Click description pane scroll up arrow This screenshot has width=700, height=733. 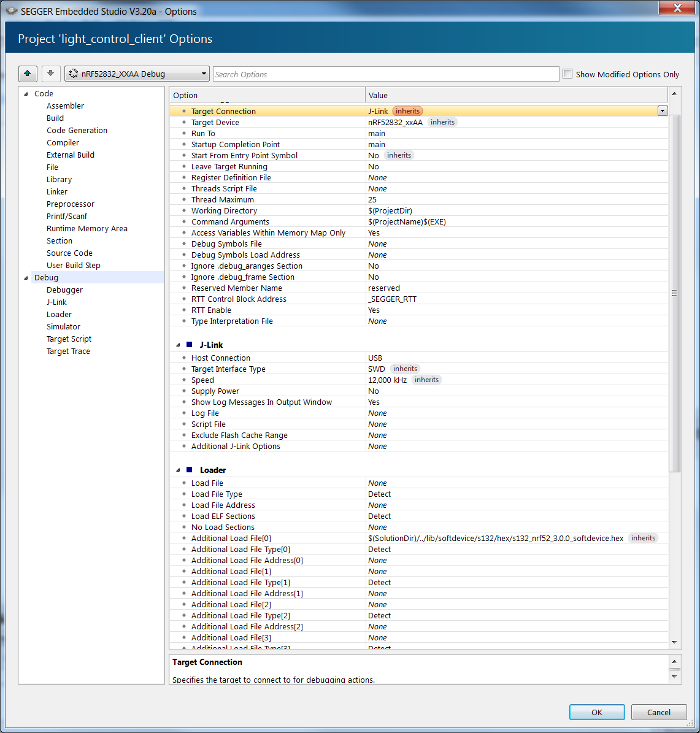[674, 661]
